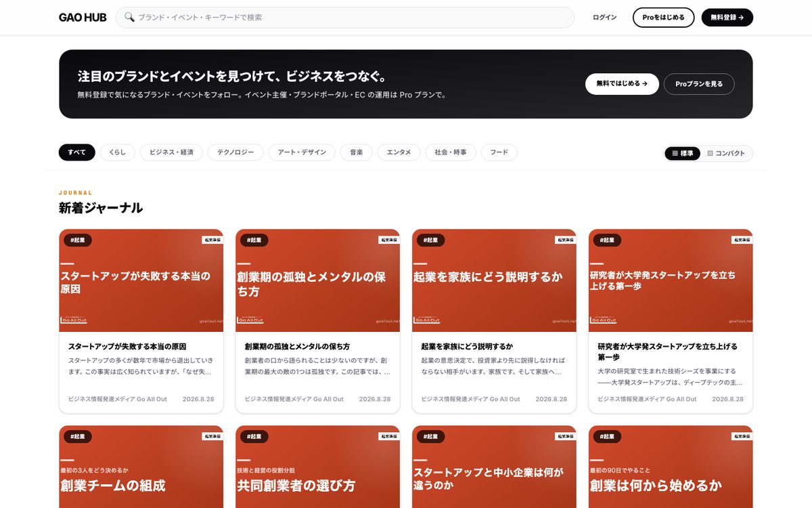Open スタートアップと中小企業は何が違うのか thumbnail
This screenshot has width=812, height=508.
click(494, 467)
